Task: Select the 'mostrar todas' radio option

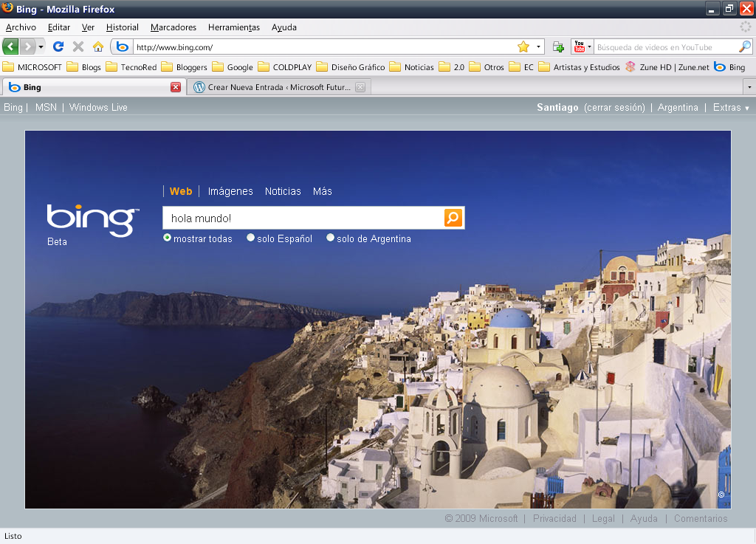Action: (168, 238)
